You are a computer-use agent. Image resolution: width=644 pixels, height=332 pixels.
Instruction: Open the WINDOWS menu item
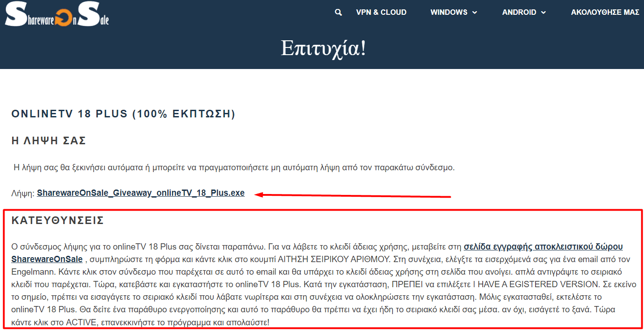449,13
